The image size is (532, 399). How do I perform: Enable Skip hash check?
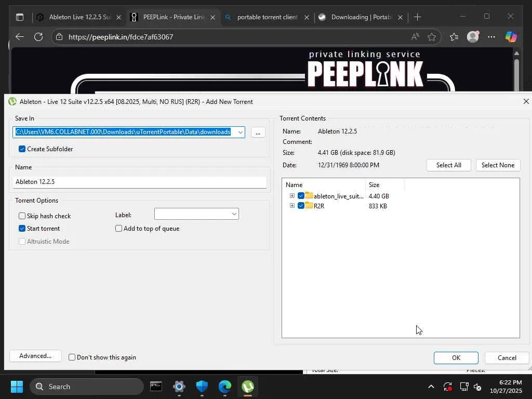22,216
